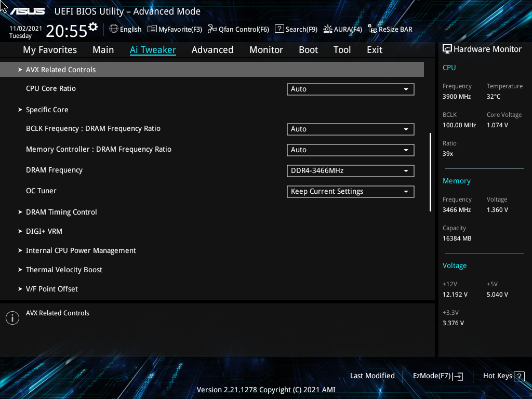532x399 pixels.
Task: Click Core Voltage value 1.074 V
Action: pos(497,125)
